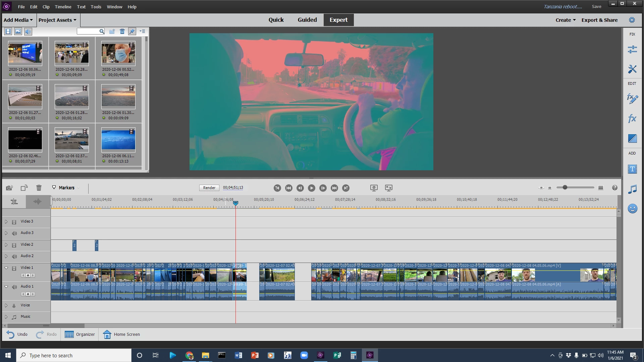This screenshot has width=644, height=362.
Task: Switch to the Guided tab
Action: point(307,20)
